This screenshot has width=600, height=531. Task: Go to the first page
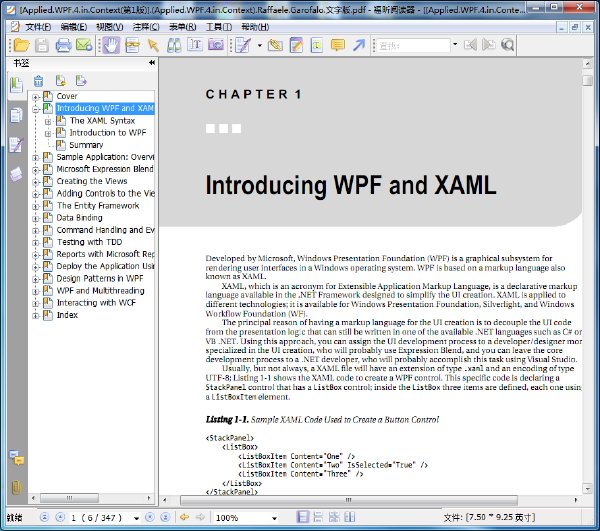coord(44,517)
